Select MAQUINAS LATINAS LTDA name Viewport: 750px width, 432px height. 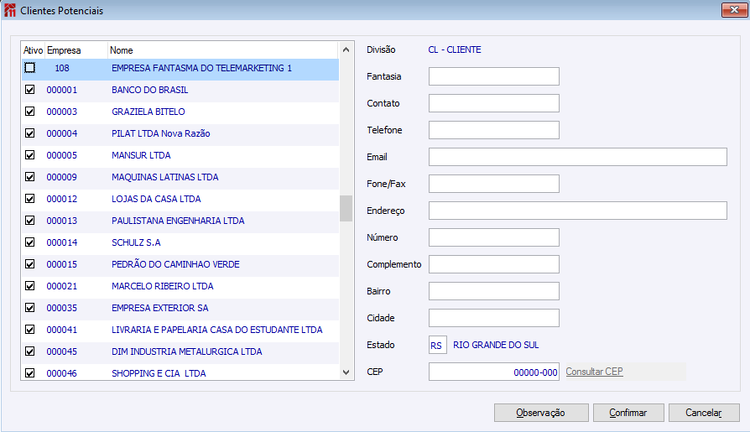[165, 177]
